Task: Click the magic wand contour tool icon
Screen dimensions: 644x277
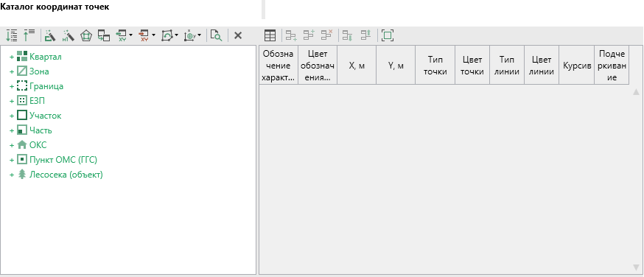Action: pyautogui.click(x=50, y=35)
